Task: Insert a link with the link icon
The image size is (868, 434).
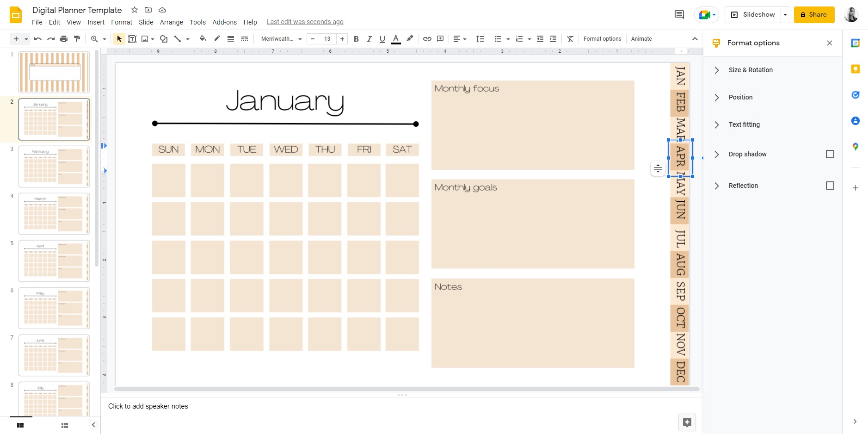Action: tap(427, 39)
